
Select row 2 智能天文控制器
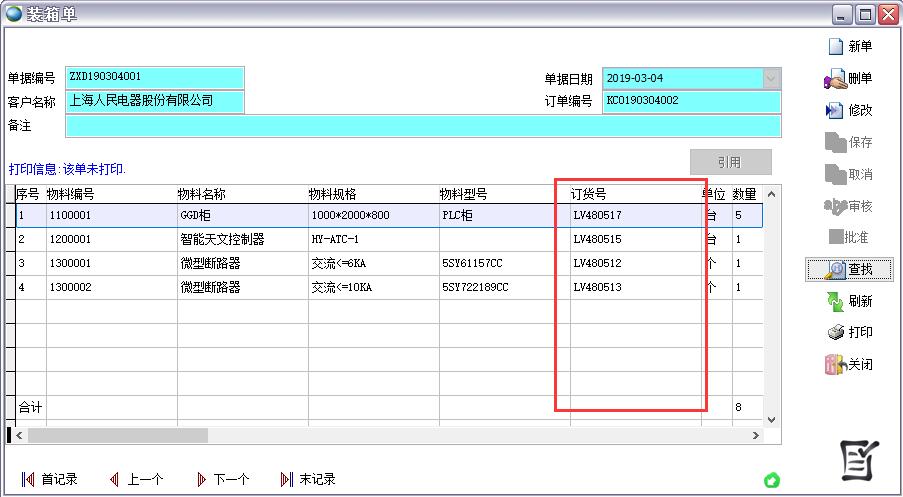[222, 240]
